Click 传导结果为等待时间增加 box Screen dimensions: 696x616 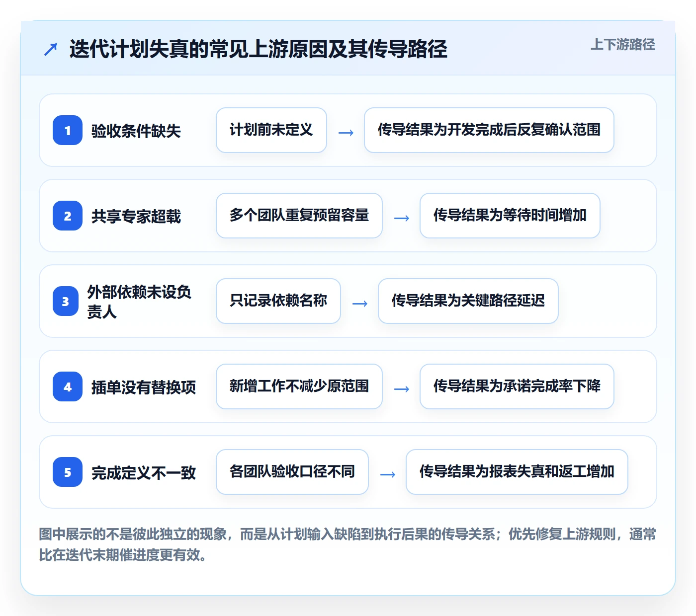(510, 216)
